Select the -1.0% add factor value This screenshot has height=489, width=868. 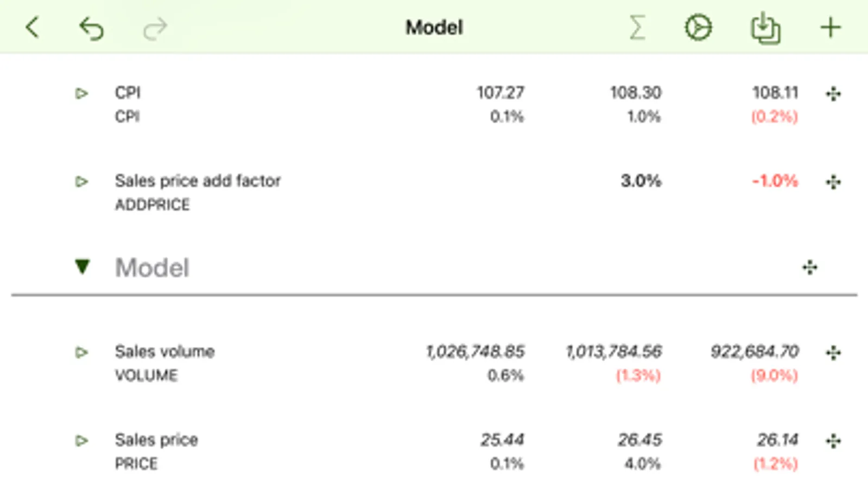coord(775,181)
